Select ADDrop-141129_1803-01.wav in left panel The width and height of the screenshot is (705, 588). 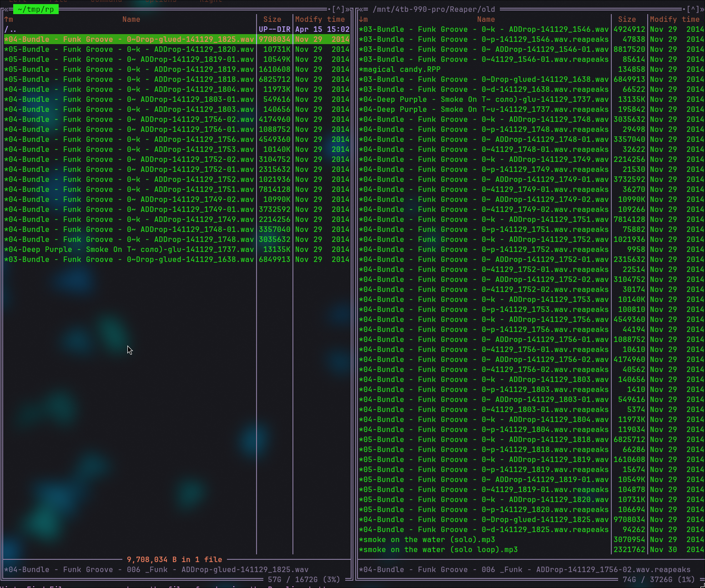coord(177,99)
